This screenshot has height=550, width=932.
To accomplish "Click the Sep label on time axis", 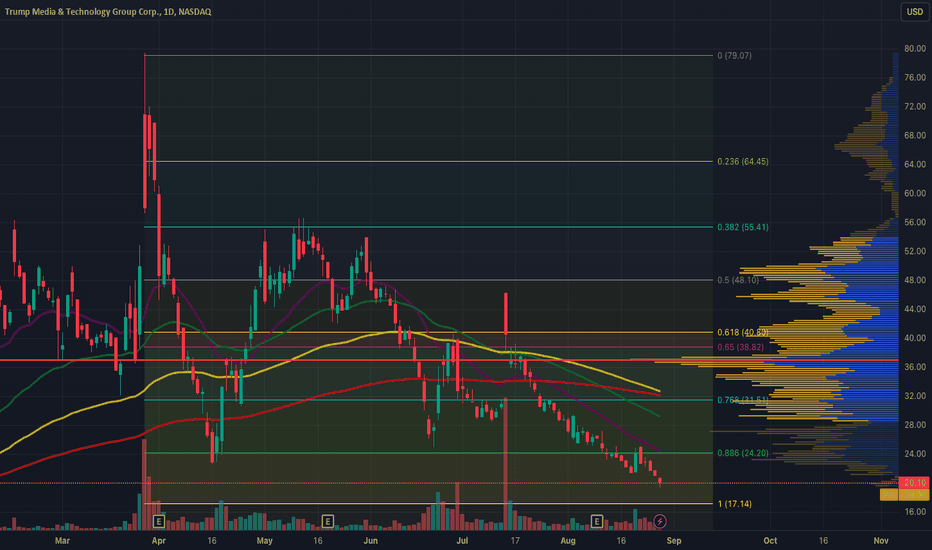I will [x=673, y=540].
